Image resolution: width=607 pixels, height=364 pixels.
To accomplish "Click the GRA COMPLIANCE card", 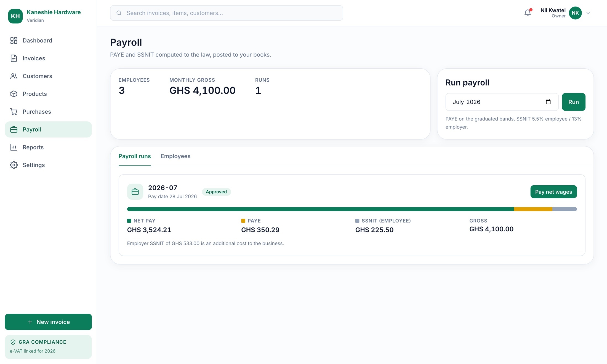I will (48, 347).
